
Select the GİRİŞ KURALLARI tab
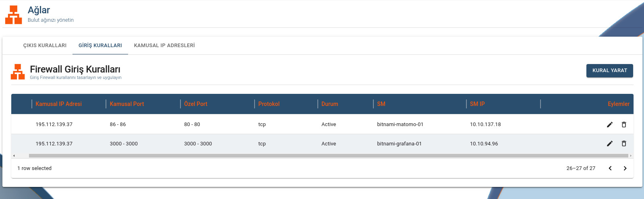(100, 46)
